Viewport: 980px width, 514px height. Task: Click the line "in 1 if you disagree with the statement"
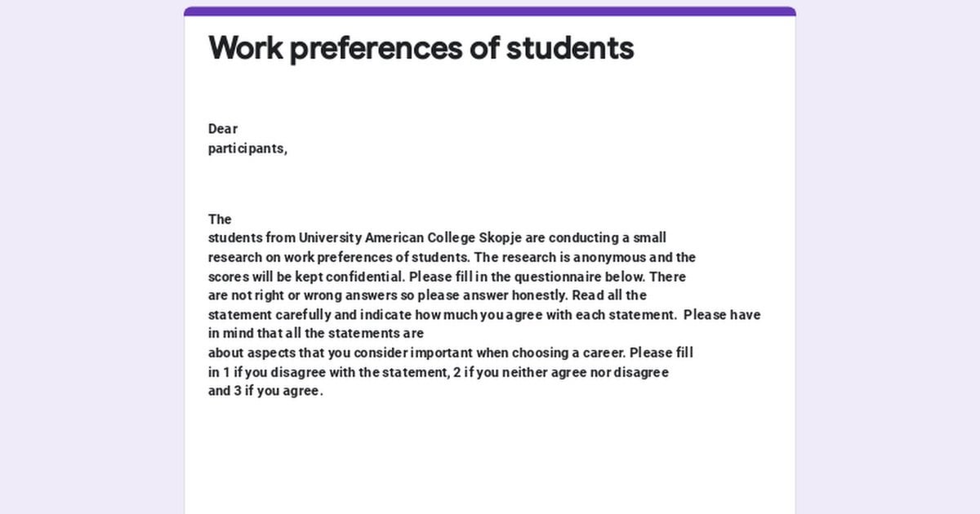[x=439, y=372]
